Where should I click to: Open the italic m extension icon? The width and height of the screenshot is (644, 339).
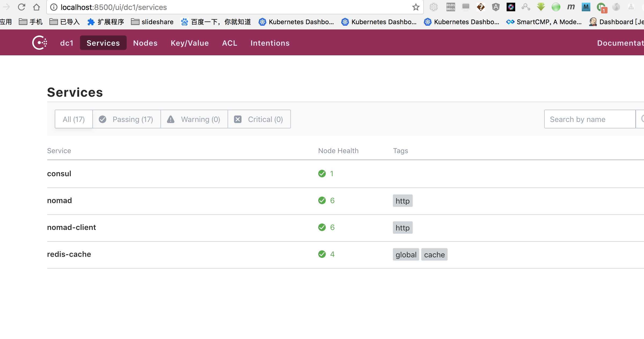(x=571, y=7)
